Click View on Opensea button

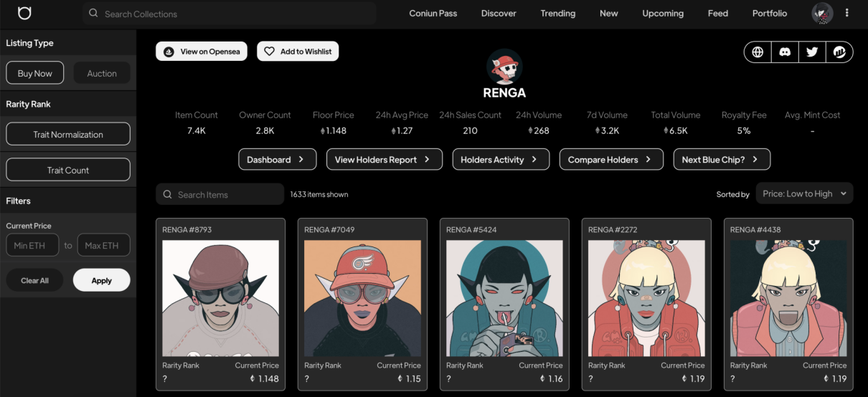(x=202, y=52)
